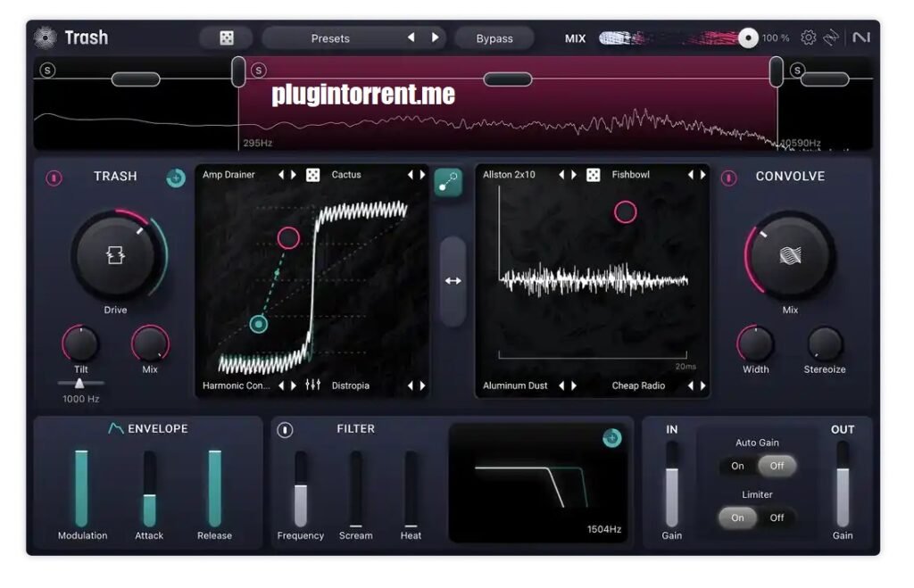Toggle the Filter module power button
The height and width of the screenshot is (588, 914).
click(285, 430)
